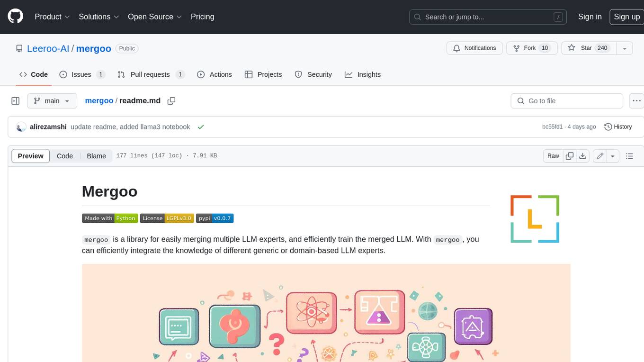Focus the Go to file field
644x362 pixels.
click(567, 101)
